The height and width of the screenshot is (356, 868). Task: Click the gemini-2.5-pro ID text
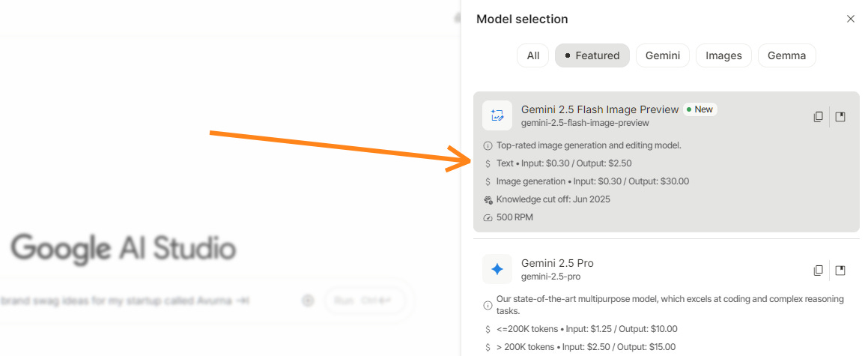point(550,277)
